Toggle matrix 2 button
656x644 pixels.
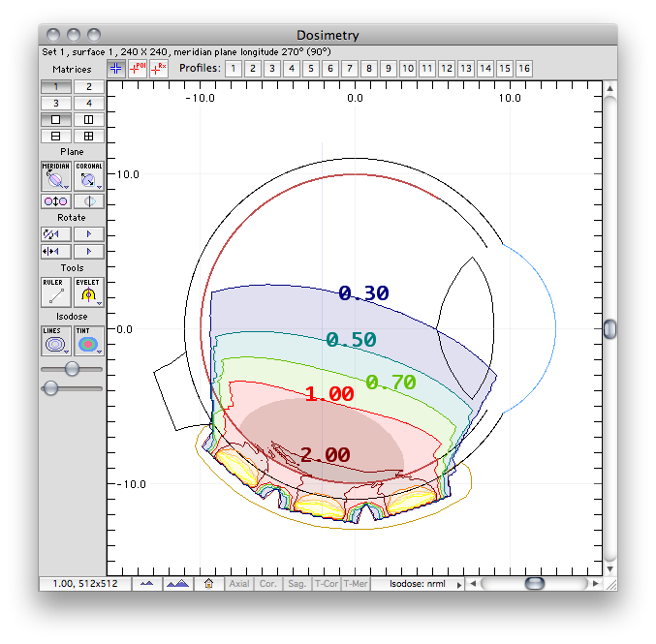tap(89, 86)
